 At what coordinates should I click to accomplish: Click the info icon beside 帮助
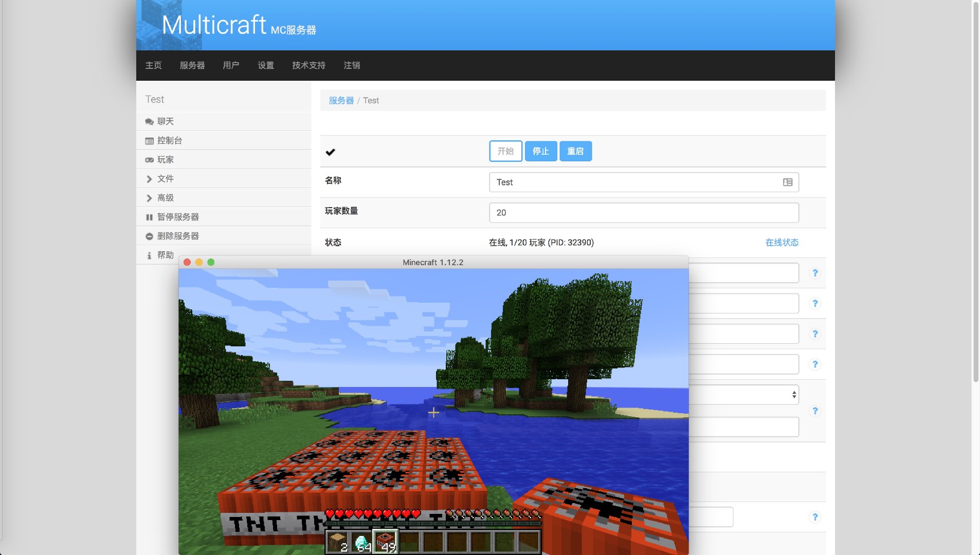(x=149, y=255)
